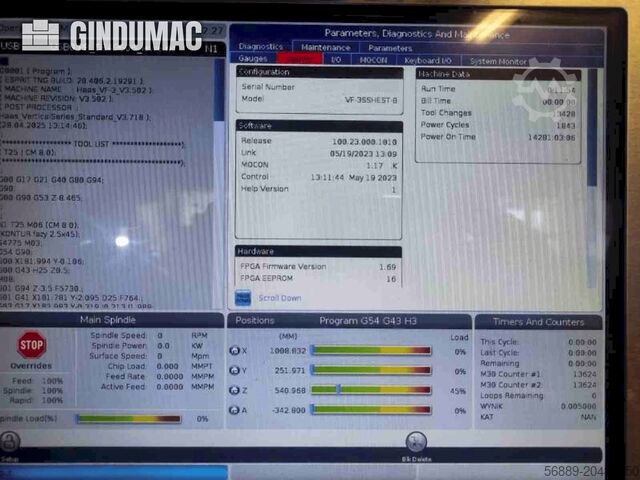The height and width of the screenshot is (480, 640).
Task: Click the GINDUMAC logo
Action: point(110,35)
